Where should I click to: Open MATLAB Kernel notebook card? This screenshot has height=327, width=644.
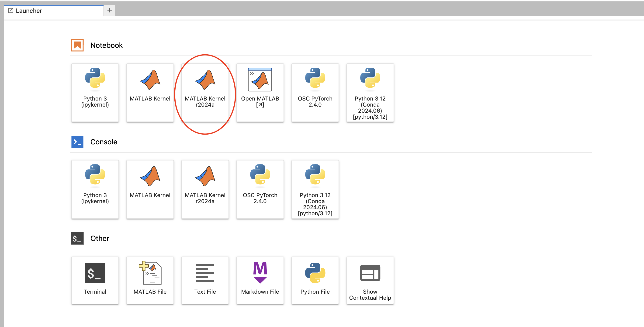point(150,93)
